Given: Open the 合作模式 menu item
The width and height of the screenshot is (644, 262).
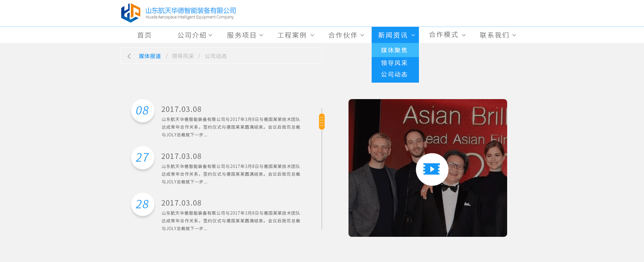Looking at the screenshot, I should 443,35.
